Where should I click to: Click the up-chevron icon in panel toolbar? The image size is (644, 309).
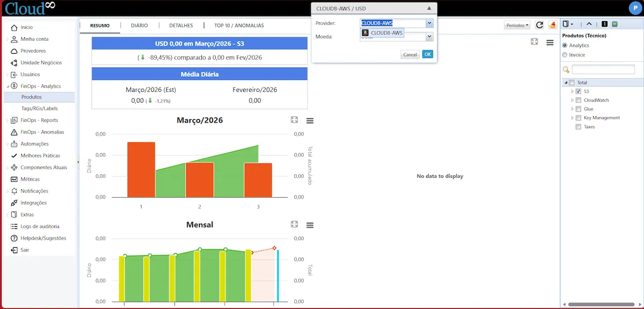point(589,24)
